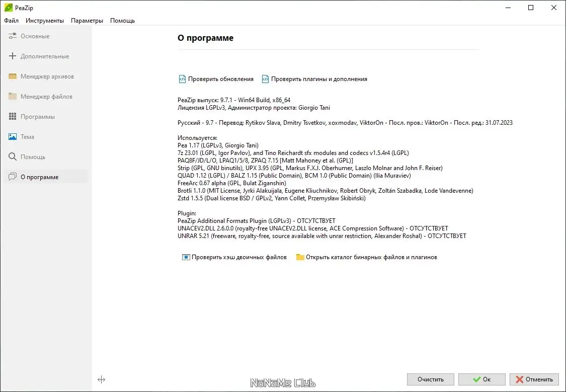Open the Параметры menu
Image resolution: width=566 pixels, height=392 pixels.
pos(87,21)
